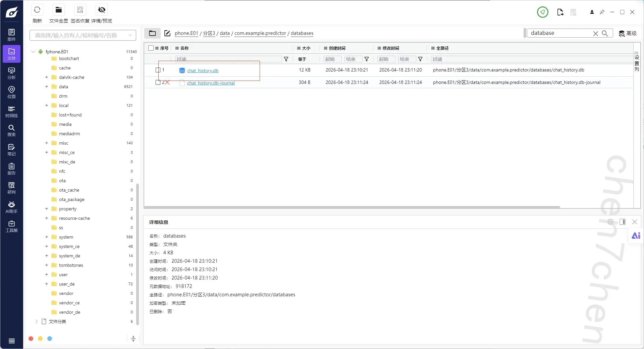Open the 签名恢复 signature recovery tool
The image size is (644, 349).
tap(80, 10)
